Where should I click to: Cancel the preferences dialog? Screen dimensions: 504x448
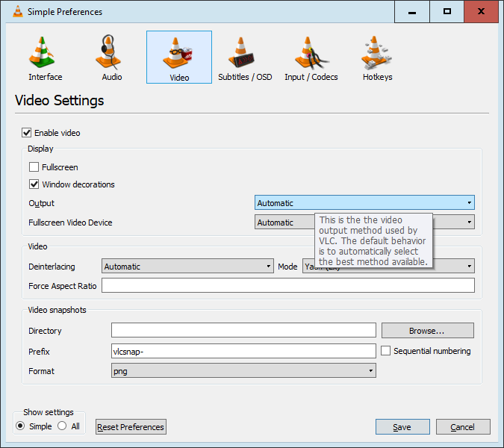[463, 427]
